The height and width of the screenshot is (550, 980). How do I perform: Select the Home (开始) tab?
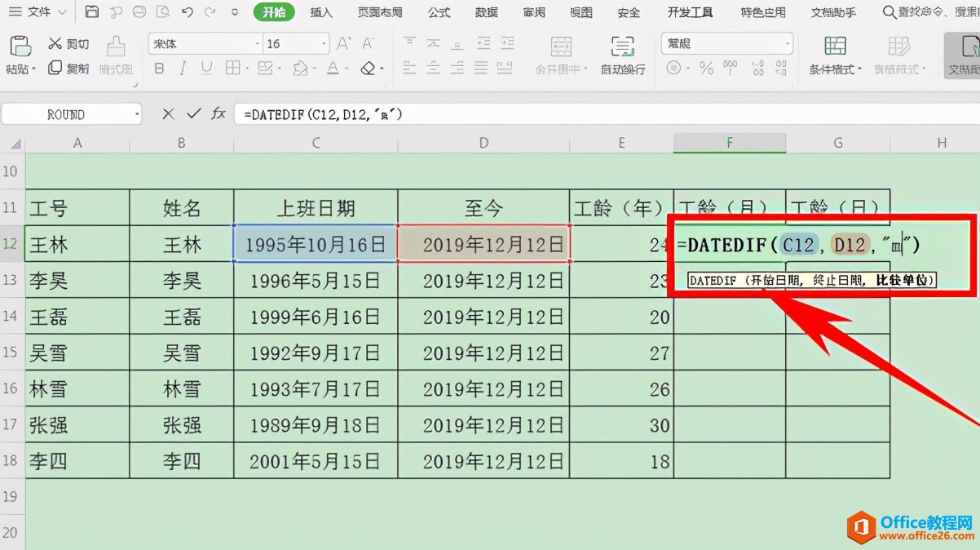pyautogui.click(x=274, y=12)
